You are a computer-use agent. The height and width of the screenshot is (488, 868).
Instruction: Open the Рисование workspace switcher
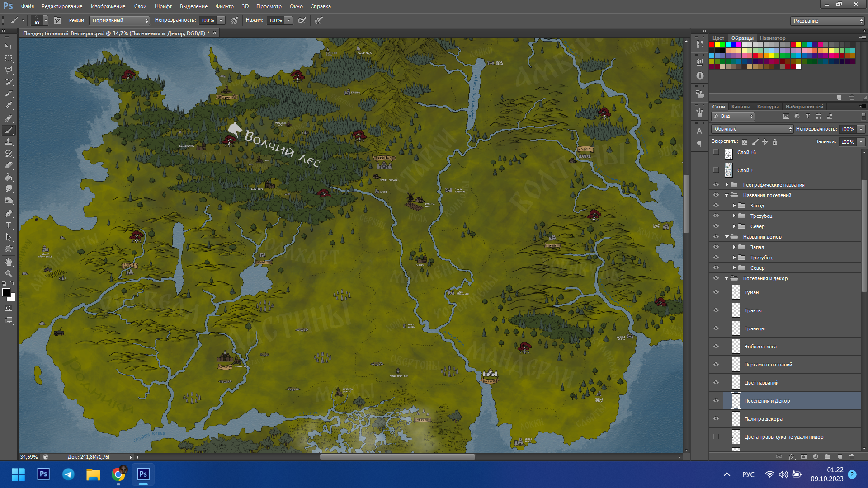[x=827, y=21]
